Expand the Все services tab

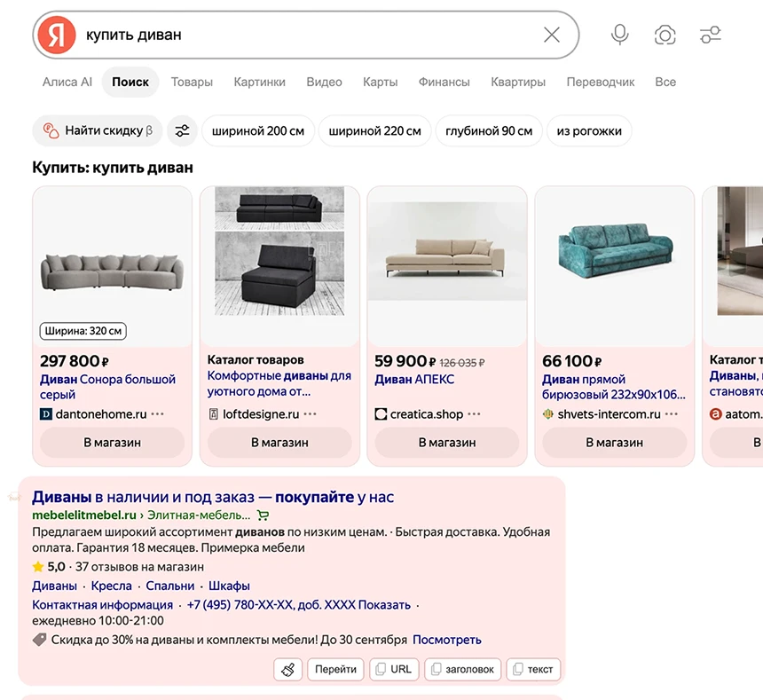click(665, 82)
